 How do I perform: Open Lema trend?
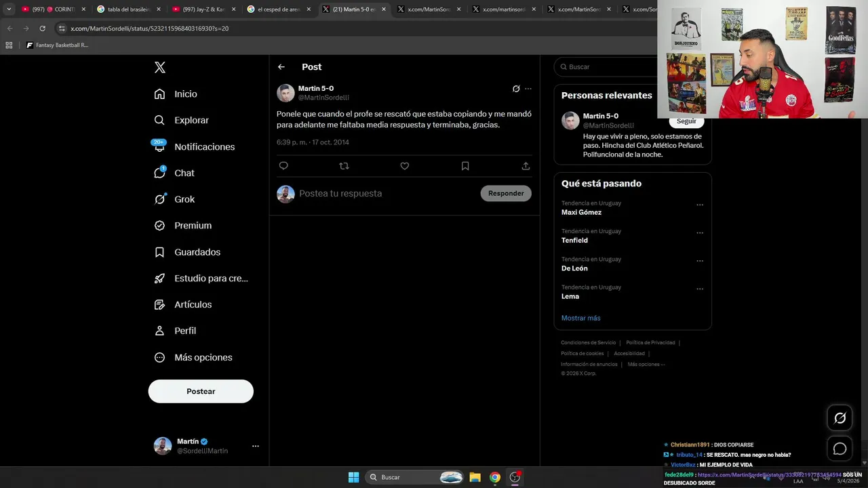pos(570,296)
